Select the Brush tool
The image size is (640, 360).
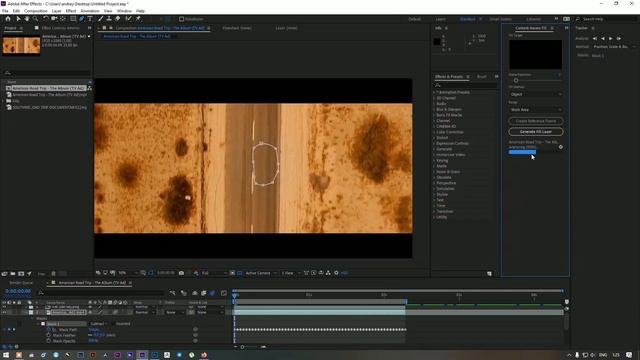(100, 19)
